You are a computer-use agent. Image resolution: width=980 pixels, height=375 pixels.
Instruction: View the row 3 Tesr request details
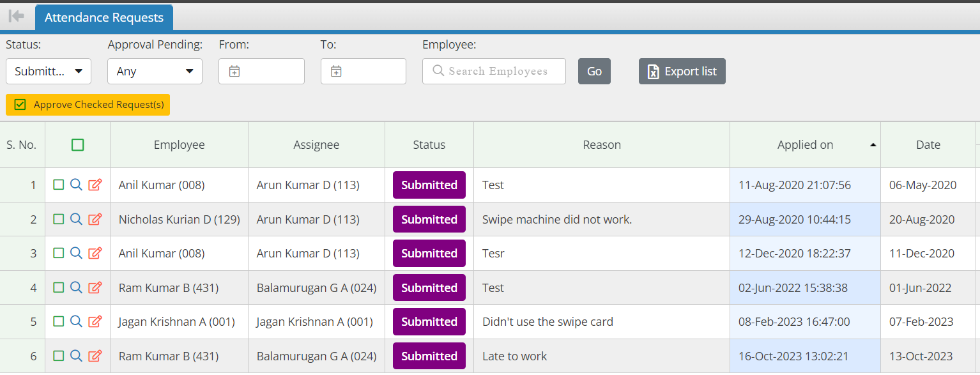[x=76, y=253]
